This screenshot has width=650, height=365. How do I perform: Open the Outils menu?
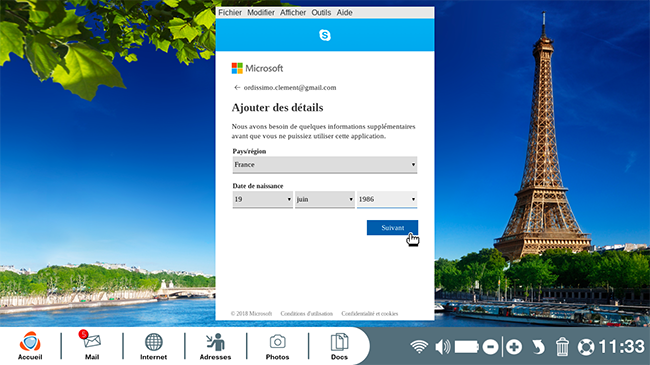[321, 12]
